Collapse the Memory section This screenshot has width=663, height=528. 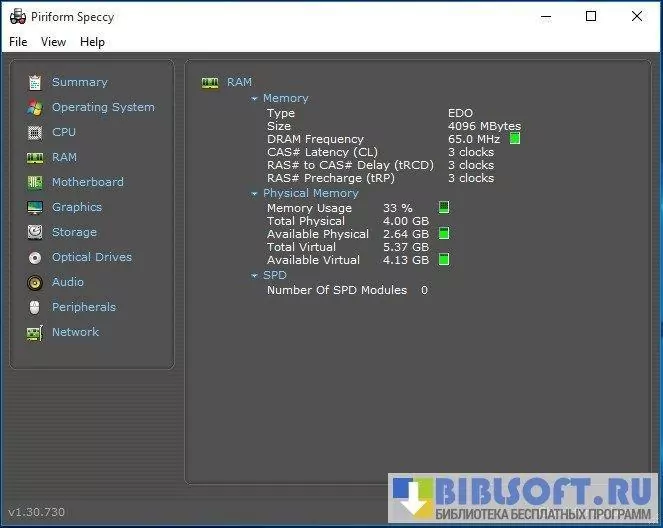[255, 99]
